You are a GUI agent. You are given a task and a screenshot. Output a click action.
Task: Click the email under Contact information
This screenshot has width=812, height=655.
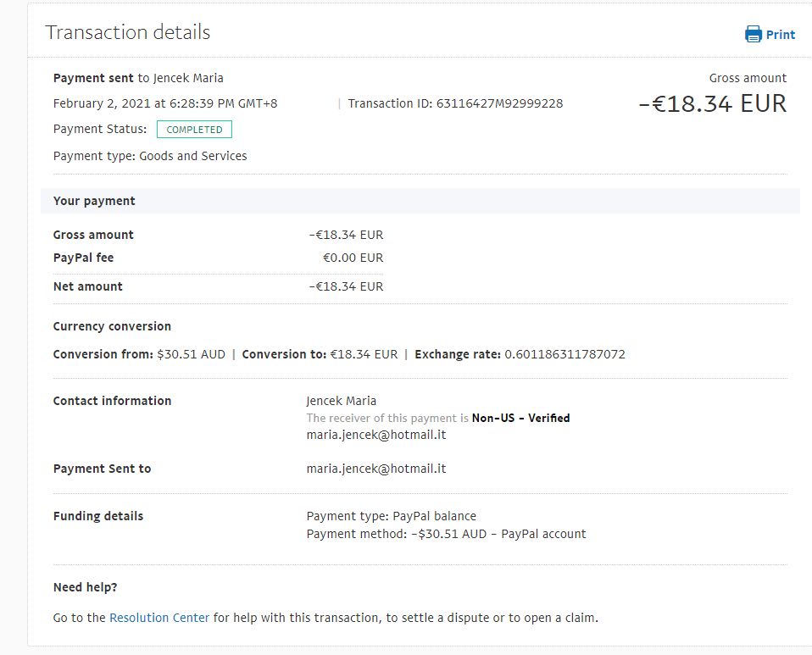[375, 435]
